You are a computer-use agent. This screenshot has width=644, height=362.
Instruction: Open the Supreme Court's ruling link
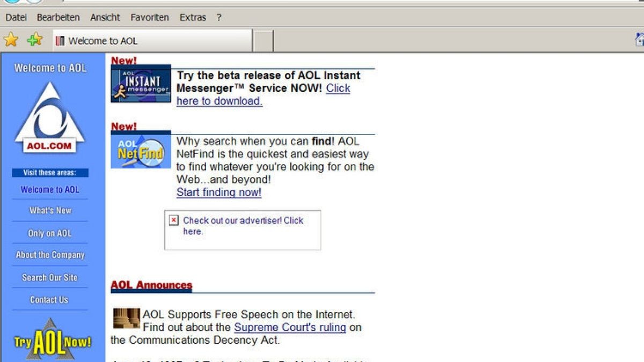click(289, 327)
